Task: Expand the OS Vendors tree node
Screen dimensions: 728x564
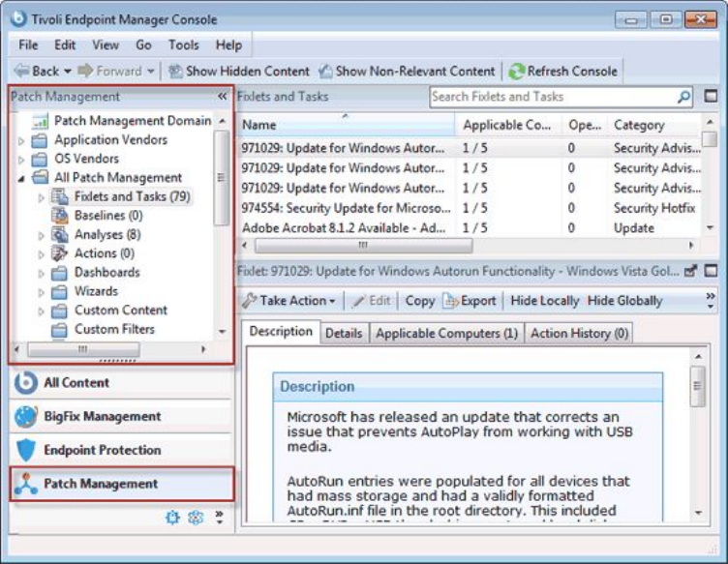Action: pos(21,160)
